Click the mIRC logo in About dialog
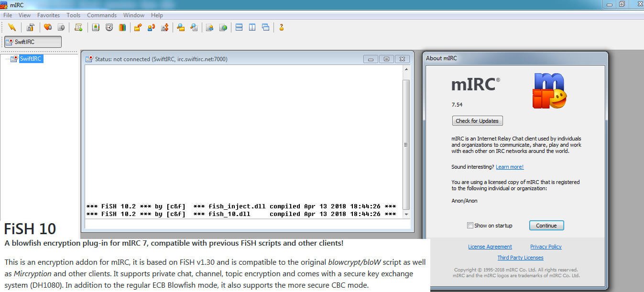The width and height of the screenshot is (644, 292). pyautogui.click(x=550, y=91)
